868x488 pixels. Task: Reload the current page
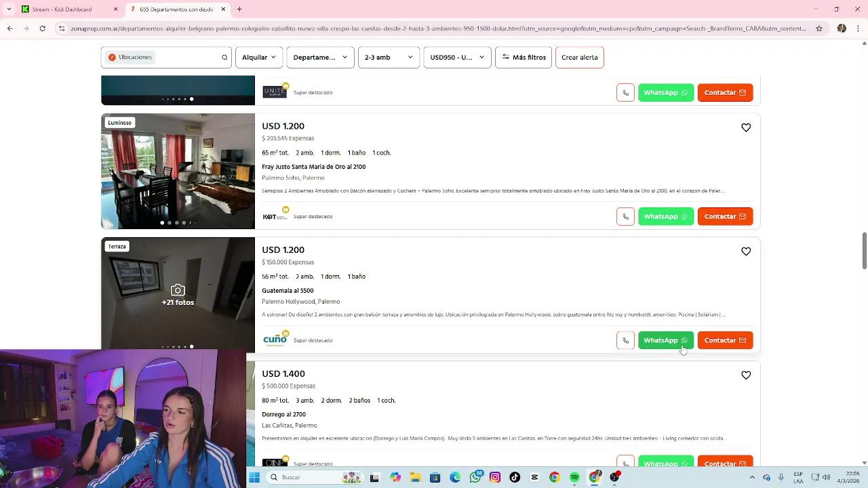coord(42,28)
